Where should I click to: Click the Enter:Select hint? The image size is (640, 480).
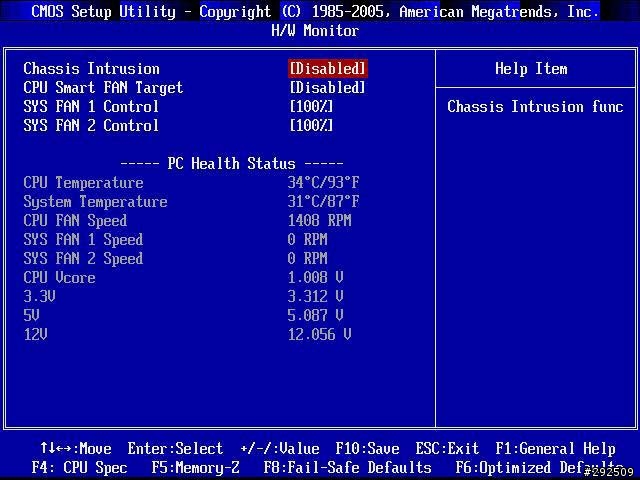point(176,448)
